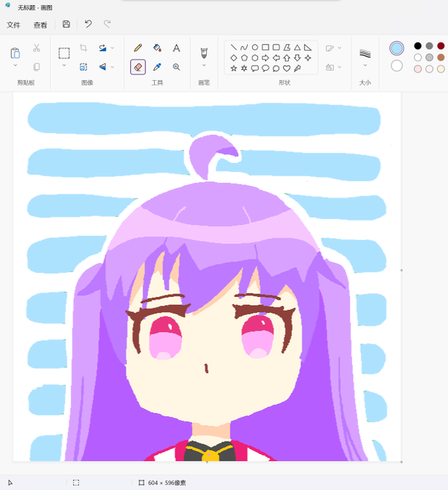The height and width of the screenshot is (490, 448).
Task: Select the Magnifier zoom tool
Action: point(176,67)
